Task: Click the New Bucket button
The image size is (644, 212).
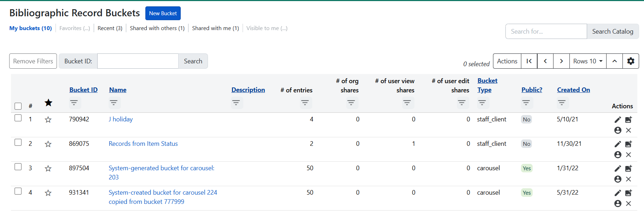Action: click(163, 13)
